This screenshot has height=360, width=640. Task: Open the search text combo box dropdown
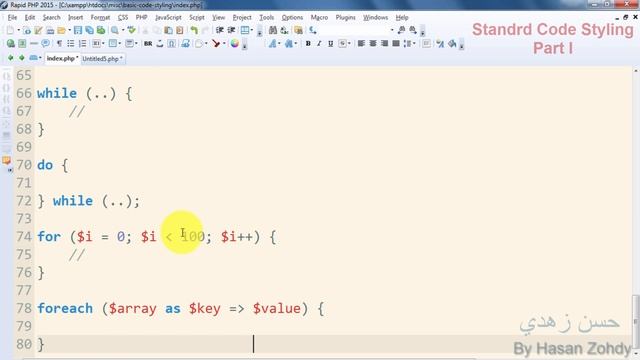tap(392, 30)
